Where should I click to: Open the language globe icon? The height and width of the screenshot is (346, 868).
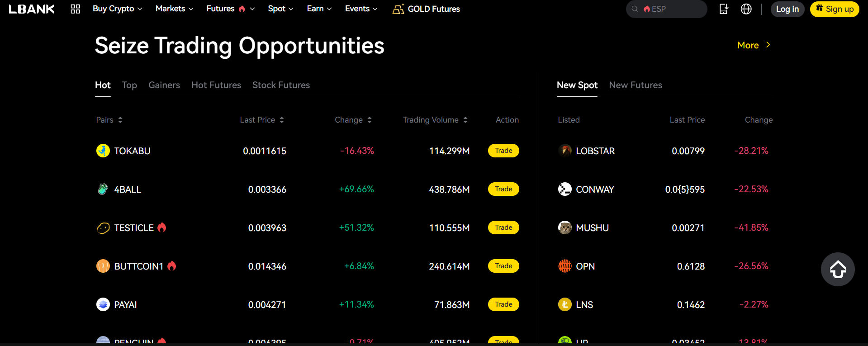pos(746,9)
